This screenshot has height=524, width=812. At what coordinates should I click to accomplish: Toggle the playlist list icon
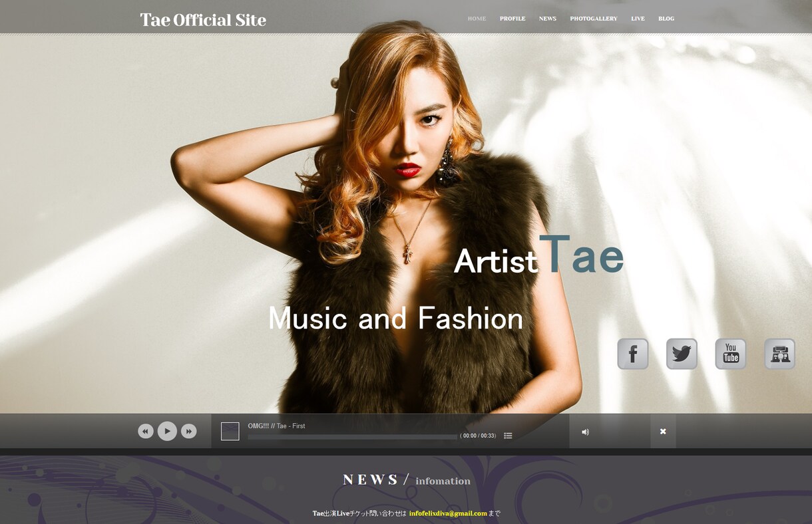pyautogui.click(x=508, y=436)
